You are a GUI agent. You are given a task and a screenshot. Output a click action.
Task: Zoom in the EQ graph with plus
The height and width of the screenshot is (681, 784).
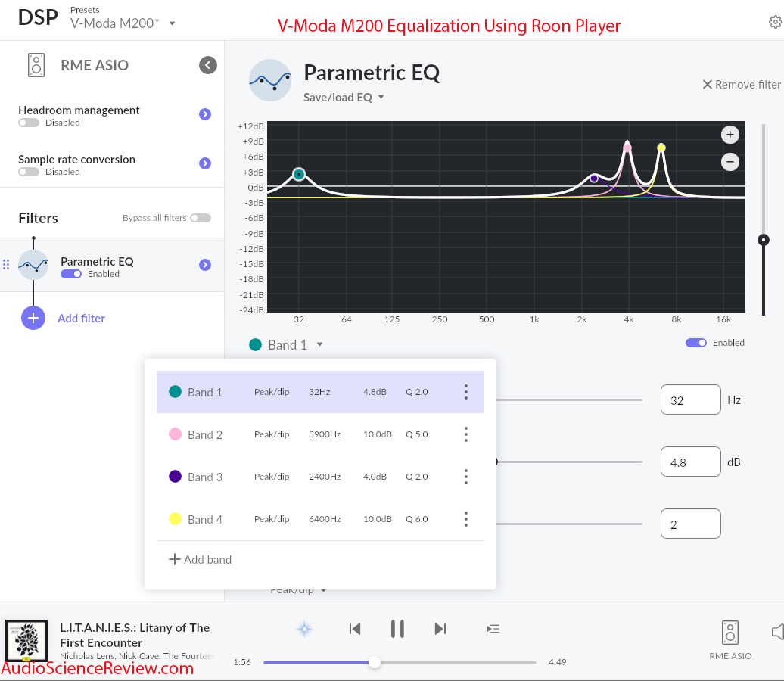[x=730, y=135]
